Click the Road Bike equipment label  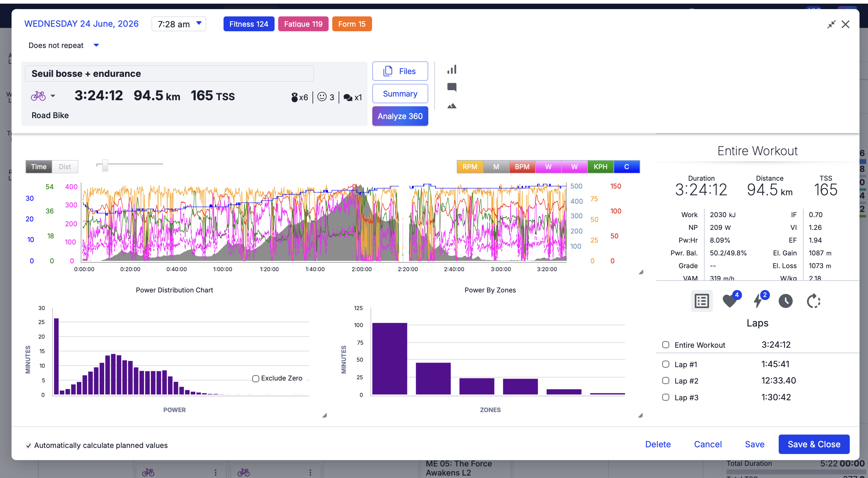[x=50, y=115]
